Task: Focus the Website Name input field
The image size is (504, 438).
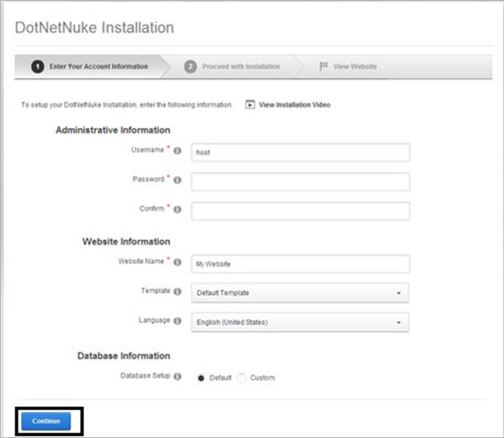Action: point(301,264)
